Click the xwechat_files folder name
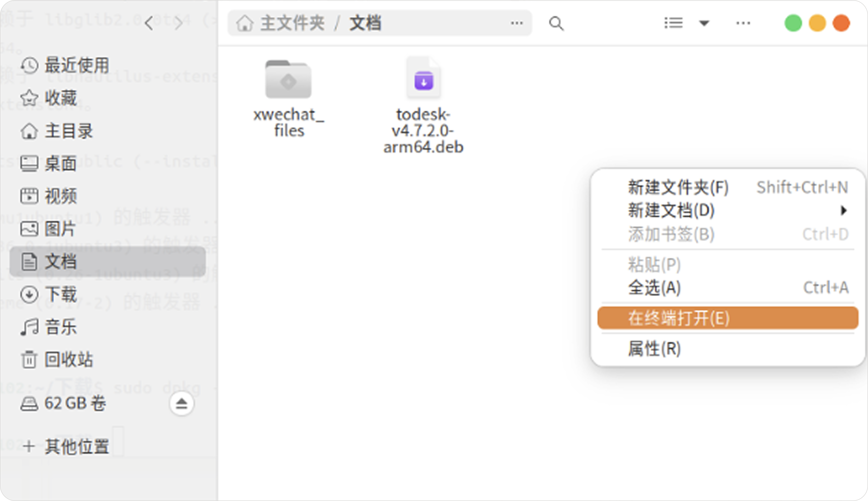868x501 pixels. [x=289, y=123]
